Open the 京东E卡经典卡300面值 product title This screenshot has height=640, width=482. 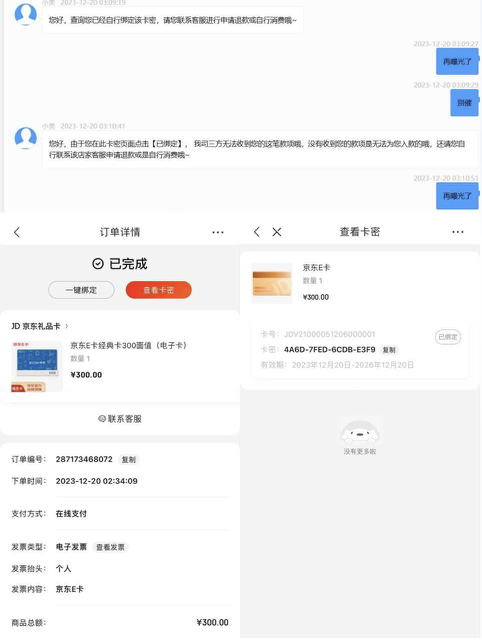[x=129, y=345]
